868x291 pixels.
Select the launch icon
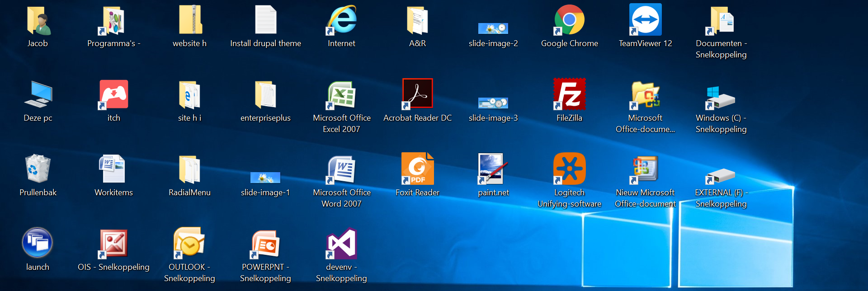(x=37, y=243)
